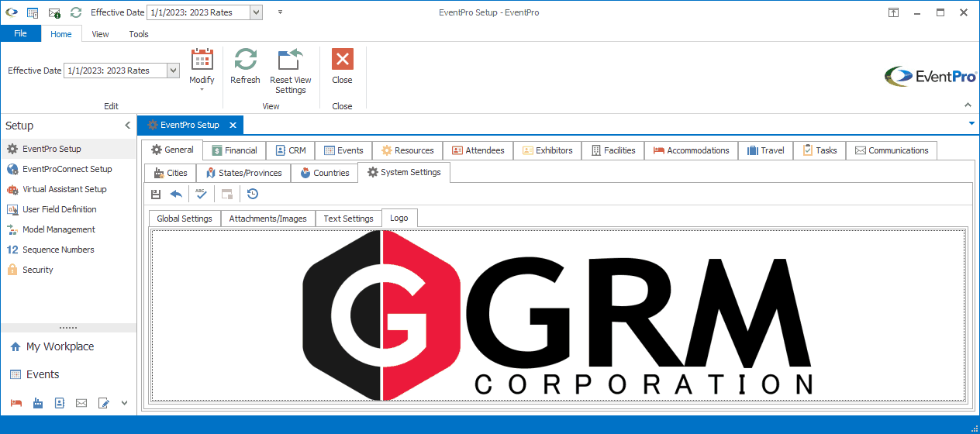This screenshot has height=434, width=980.
Task: Switch to the View ribbon tab
Action: (x=100, y=34)
